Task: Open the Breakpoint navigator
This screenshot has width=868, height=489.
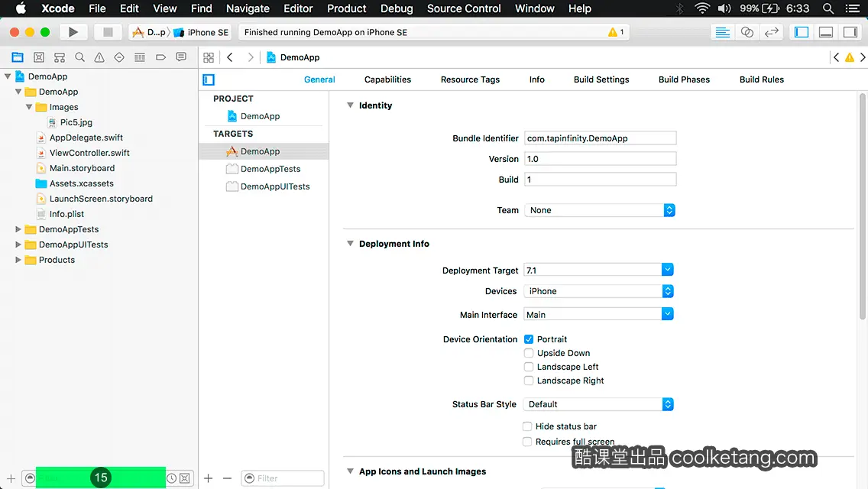Action: [x=160, y=57]
